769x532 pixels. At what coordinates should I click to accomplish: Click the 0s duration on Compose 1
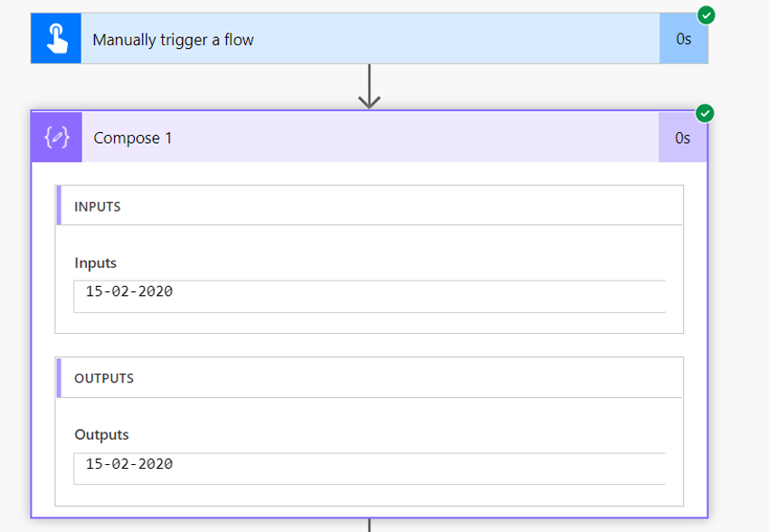click(683, 138)
